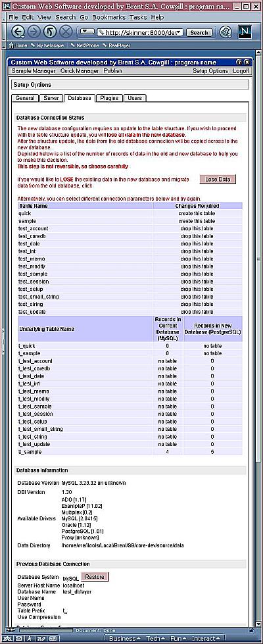
Task: Open the URL history dropdown arrow
Action: pos(179,32)
